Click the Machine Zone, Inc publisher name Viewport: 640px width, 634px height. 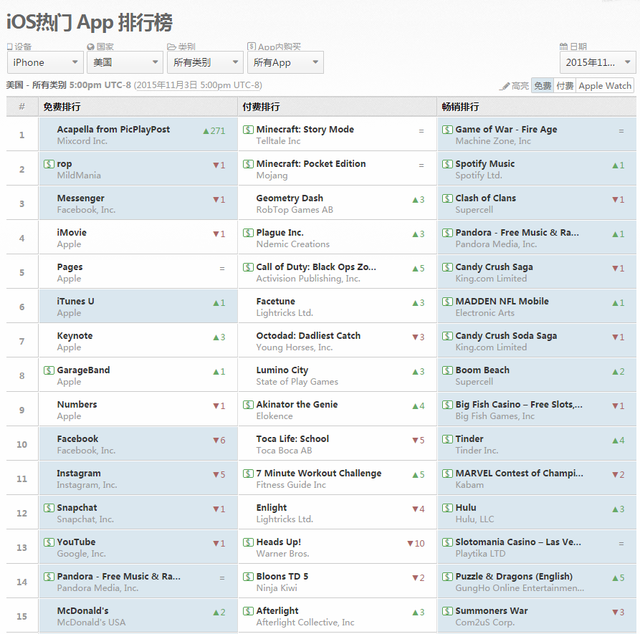[x=493, y=141]
